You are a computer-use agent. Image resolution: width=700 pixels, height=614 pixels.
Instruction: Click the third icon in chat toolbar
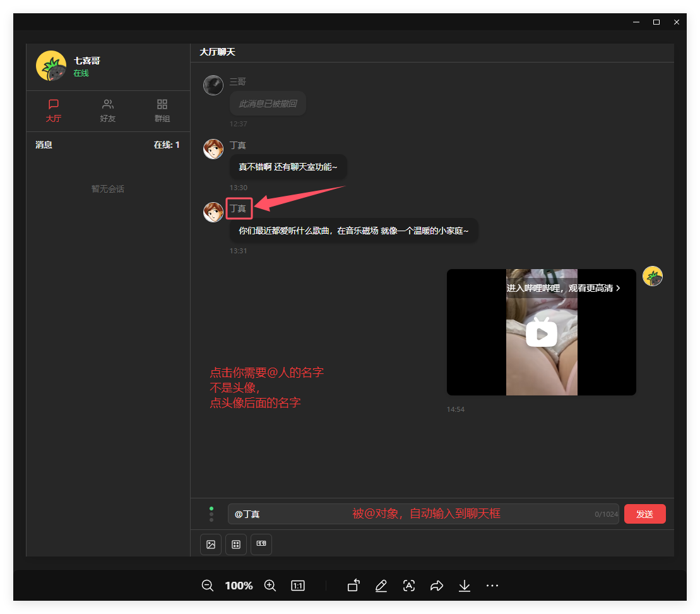pyautogui.click(x=261, y=545)
